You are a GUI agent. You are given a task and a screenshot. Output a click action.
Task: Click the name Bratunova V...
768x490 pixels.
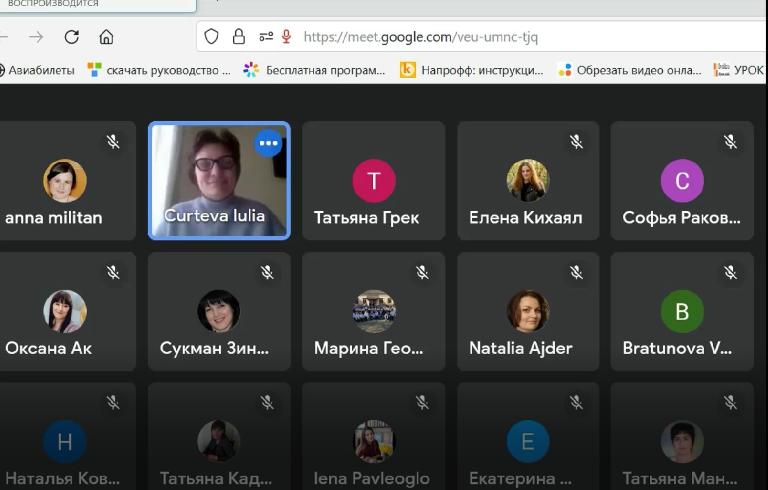click(x=677, y=348)
